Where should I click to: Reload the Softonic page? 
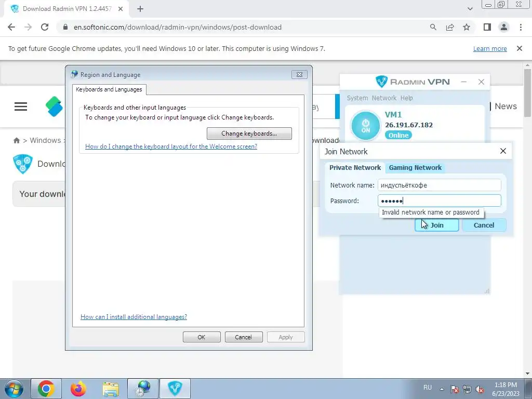[x=45, y=27]
